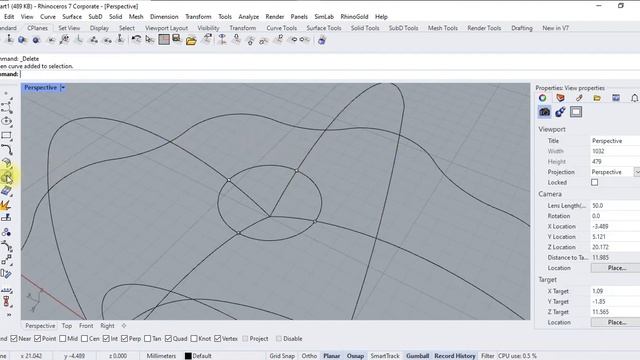Toggle Record History in the status bar
Image resolution: width=640 pixels, height=360 pixels.
(455, 356)
